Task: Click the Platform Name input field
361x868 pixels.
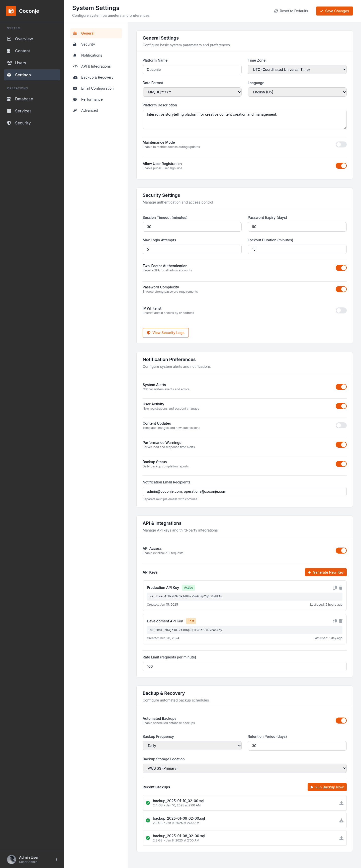Action: pos(192,70)
